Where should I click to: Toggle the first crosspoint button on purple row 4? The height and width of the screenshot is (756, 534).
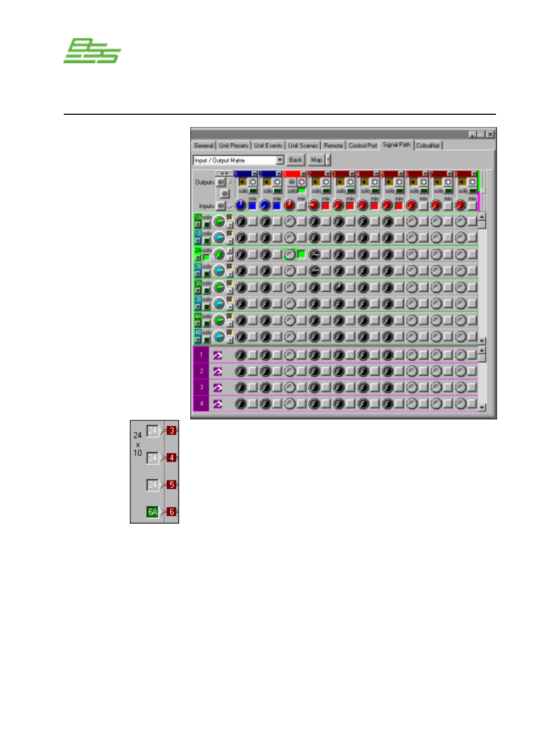pyautogui.click(x=253, y=403)
